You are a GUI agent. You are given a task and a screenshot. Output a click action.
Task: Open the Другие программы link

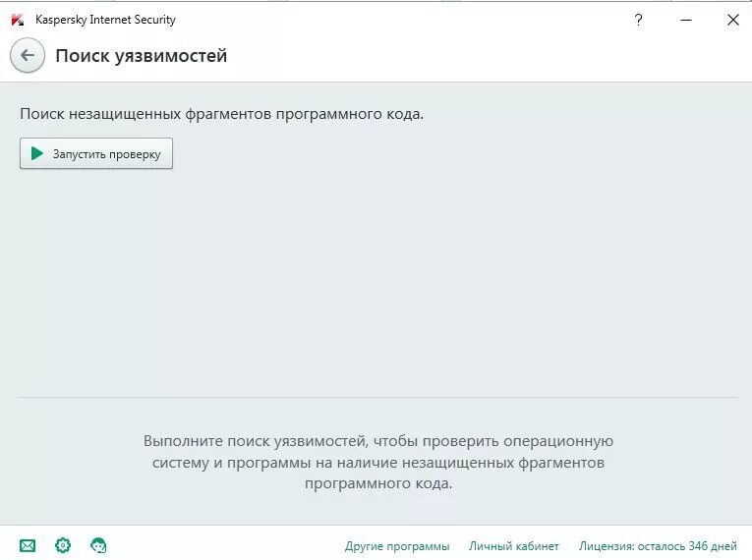397,546
